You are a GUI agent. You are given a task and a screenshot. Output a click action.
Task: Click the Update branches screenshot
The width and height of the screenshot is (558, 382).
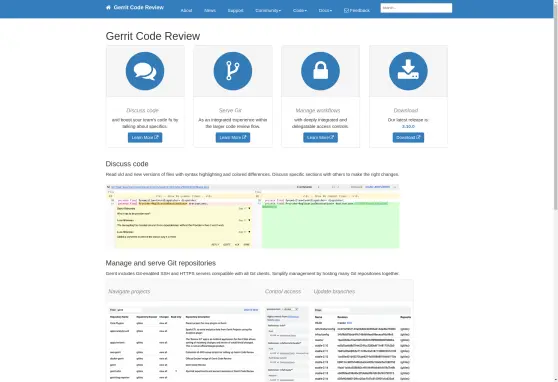click(x=362, y=344)
